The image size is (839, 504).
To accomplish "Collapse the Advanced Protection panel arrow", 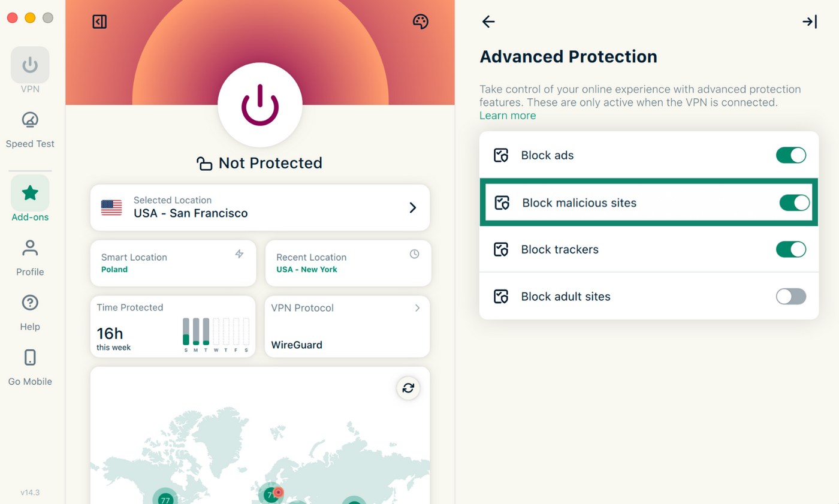I will (x=810, y=22).
